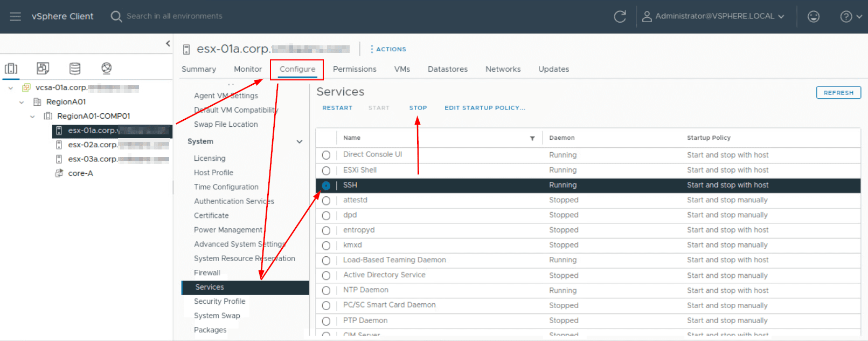Open the Monitor tab
Screen dimensions: 868x341
[248, 69]
